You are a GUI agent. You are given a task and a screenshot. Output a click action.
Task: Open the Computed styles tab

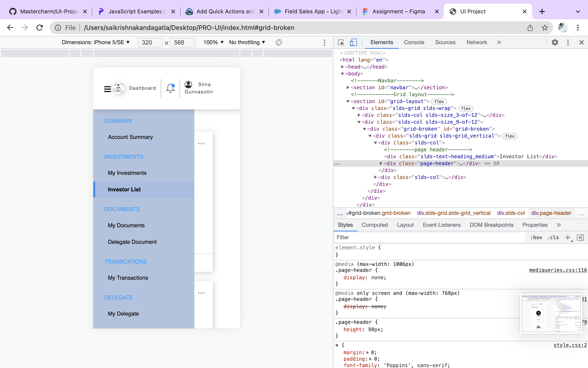[375, 225]
